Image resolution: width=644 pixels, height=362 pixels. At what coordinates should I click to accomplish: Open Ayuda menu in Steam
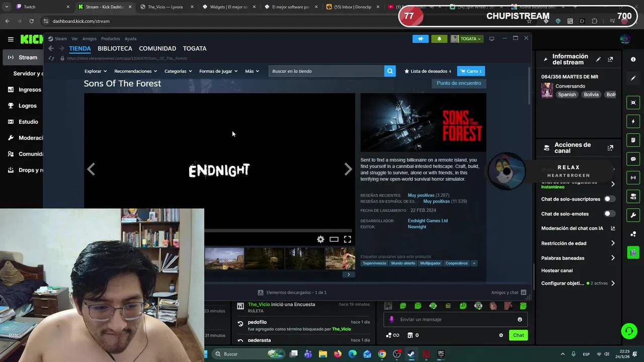tap(130, 39)
